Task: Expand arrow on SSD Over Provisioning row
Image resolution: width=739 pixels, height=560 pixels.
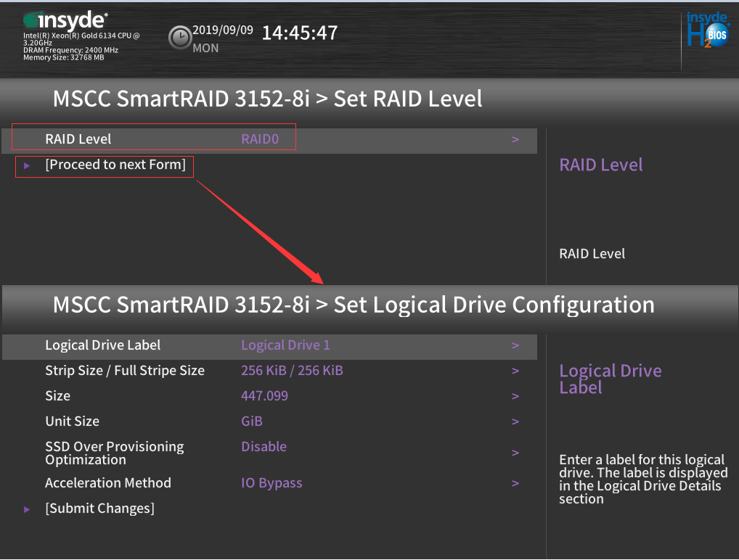Action: tap(515, 453)
